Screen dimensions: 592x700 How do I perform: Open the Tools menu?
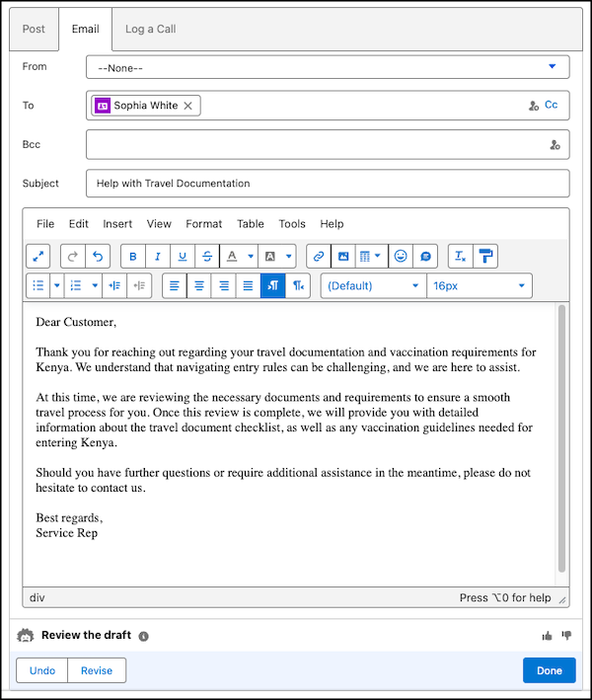click(292, 224)
